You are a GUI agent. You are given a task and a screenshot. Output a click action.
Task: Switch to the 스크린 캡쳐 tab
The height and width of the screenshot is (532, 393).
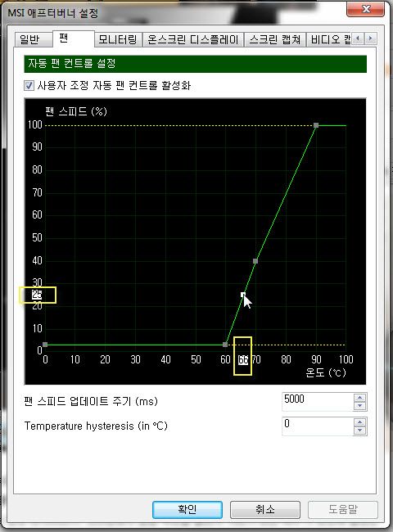coord(275,40)
